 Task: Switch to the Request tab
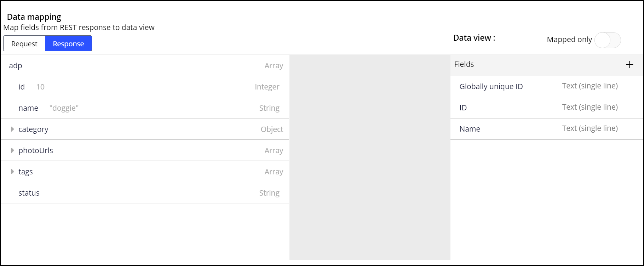pyautogui.click(x=24, y=44)
